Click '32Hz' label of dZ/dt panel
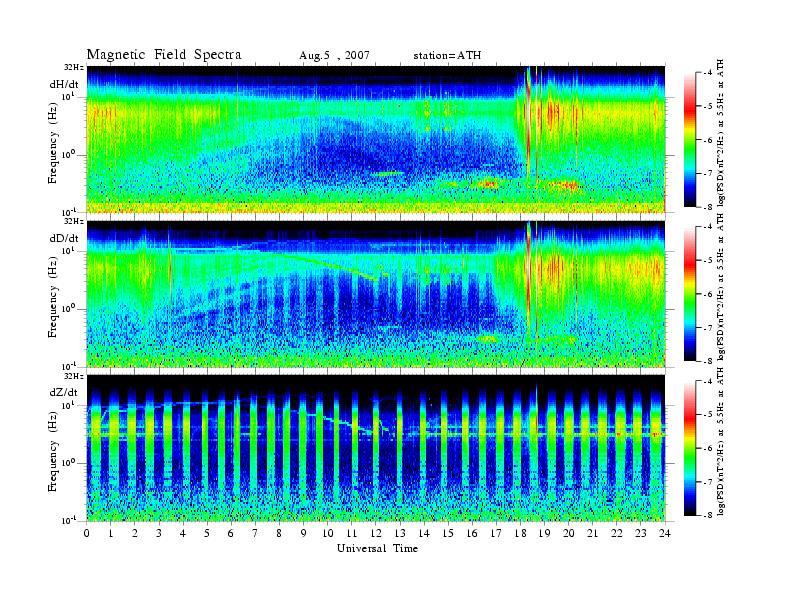792x612 pixels. (74, 376)
